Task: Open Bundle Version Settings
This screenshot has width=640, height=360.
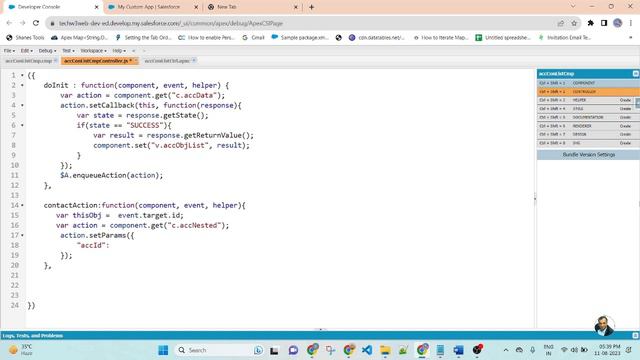Action: 588,155
